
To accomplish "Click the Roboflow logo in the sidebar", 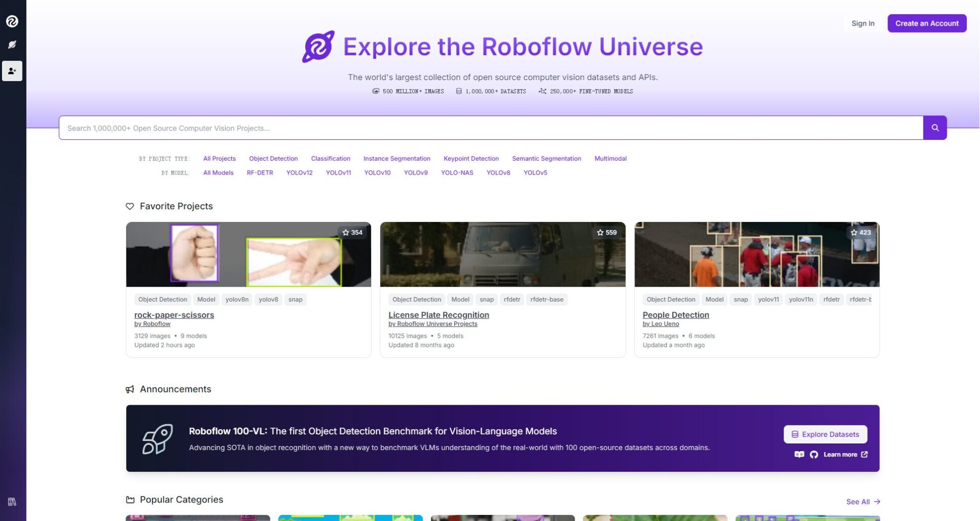I will pyautogui.click(x=12, y=21).
